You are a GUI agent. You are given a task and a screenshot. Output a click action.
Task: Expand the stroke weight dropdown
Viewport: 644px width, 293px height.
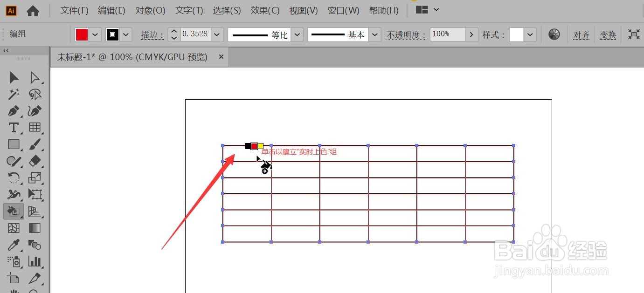217,34
